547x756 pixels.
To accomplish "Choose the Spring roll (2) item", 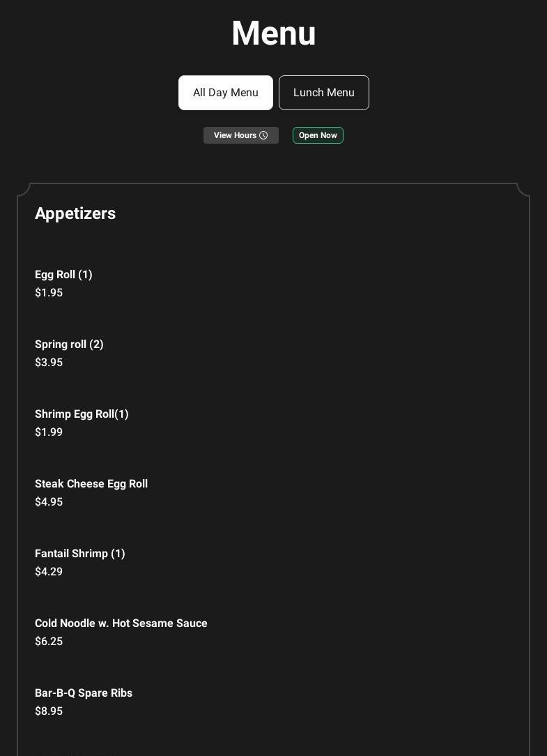I will (69, 345).
